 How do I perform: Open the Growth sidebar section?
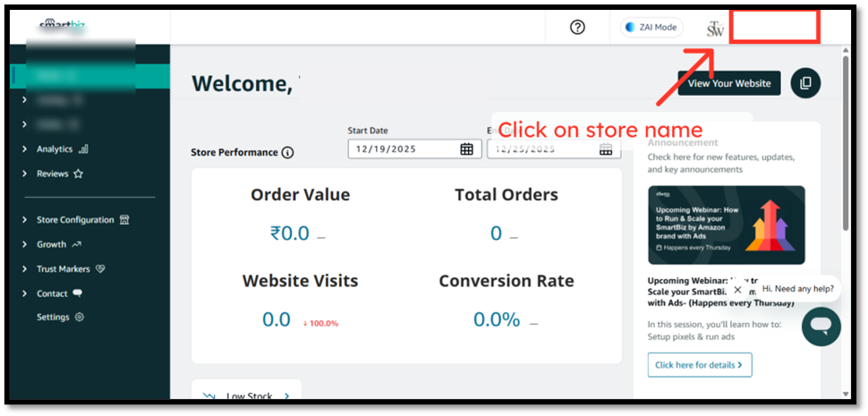(x=52, y=244)
